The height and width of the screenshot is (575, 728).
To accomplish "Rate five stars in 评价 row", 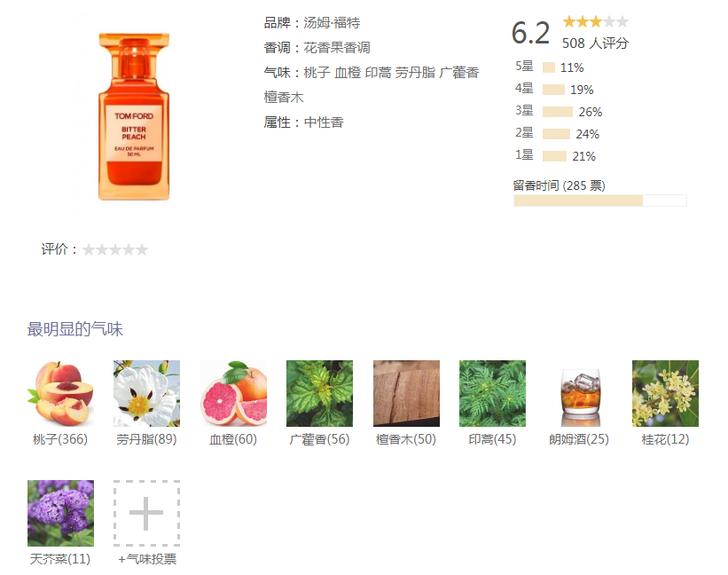I will point(142,250).
